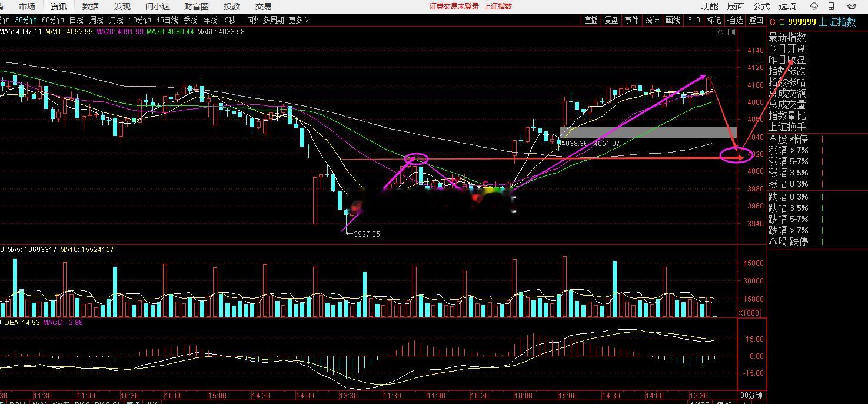Click the MA60: 4033.58 label
The height and width of the screenshot is (404, 868).
click(x=221, y=32)
